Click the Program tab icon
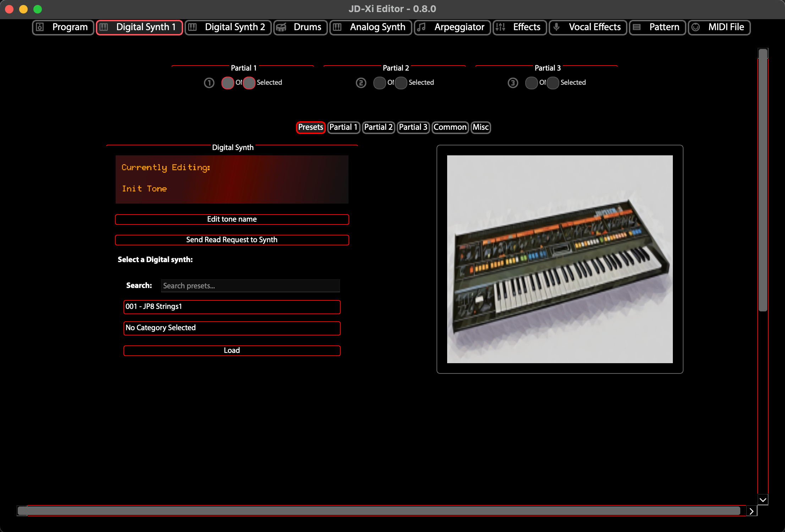This screenshot has height=532, width=785. (x=40, y=27)
